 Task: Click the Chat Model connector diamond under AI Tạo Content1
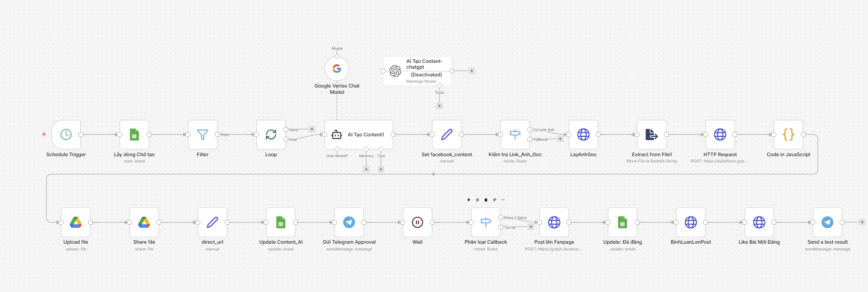coord(337,148)
